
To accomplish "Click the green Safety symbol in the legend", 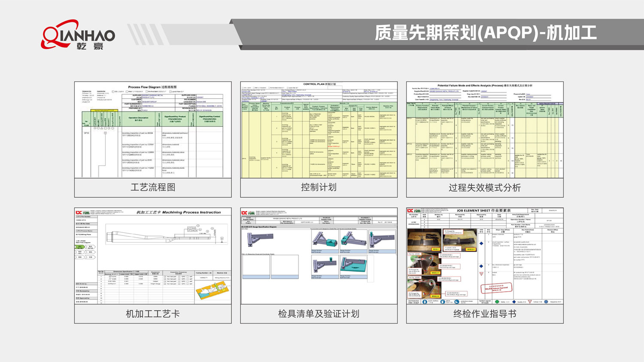I will 497,302.
